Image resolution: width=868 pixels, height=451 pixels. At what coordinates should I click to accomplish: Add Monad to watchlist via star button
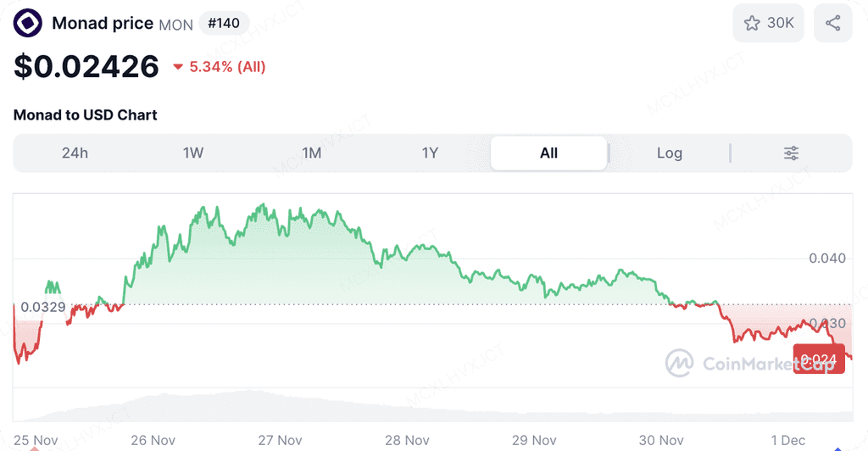[768, 23]
